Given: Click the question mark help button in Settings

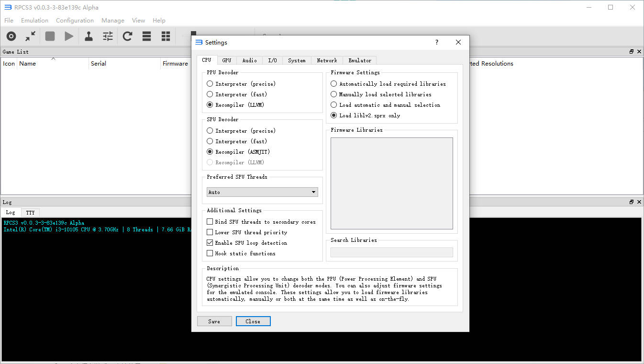Looking at the screenshot, I should 436,42.
